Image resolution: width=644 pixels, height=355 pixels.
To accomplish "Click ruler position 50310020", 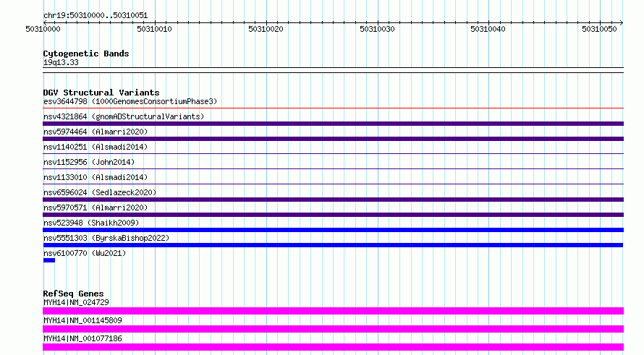I will click(266, 29).
